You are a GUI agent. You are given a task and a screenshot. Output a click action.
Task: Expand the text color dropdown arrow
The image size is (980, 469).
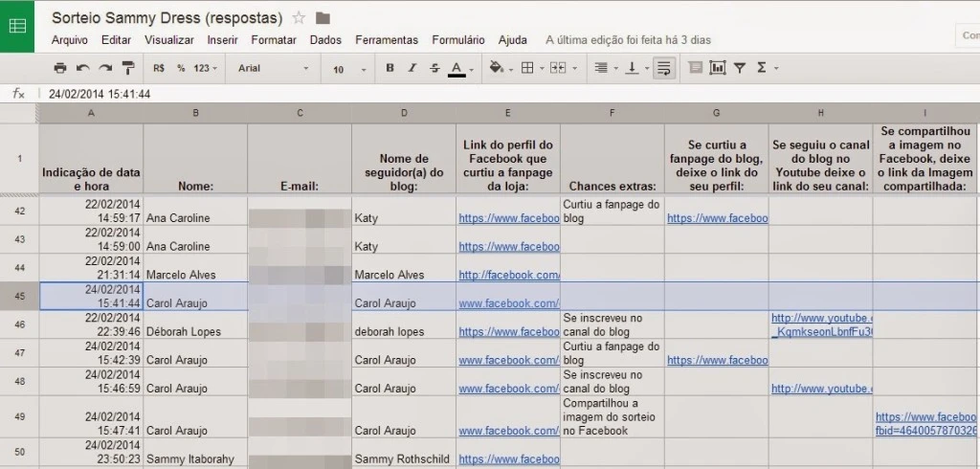(471, 70)
